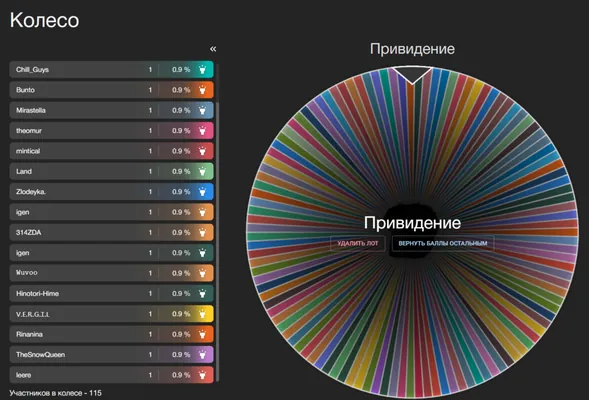Click the theomur participant name
Screen dimensions: 589x400
(x=29, y=131)
